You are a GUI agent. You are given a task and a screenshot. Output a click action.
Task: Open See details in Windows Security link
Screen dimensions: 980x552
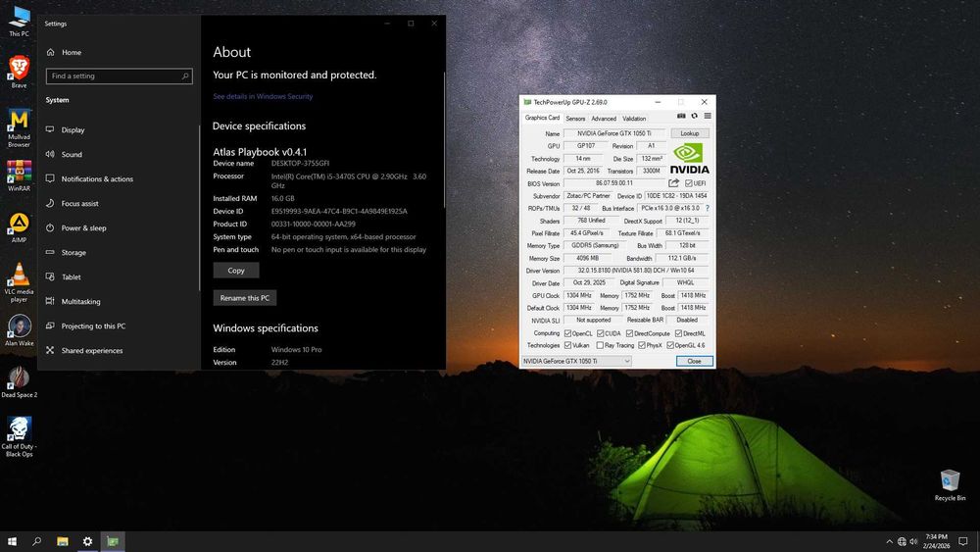pyautogui.click(x=263, y=96)
